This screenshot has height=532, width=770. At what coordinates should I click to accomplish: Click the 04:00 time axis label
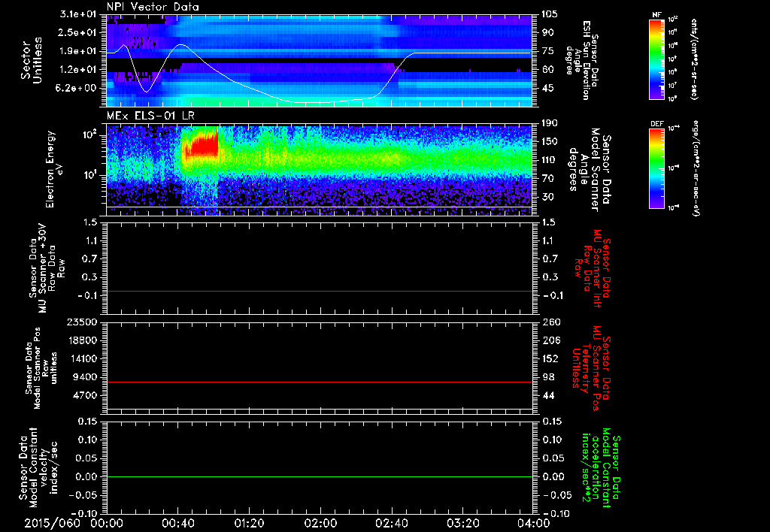(x=534, y=523)
